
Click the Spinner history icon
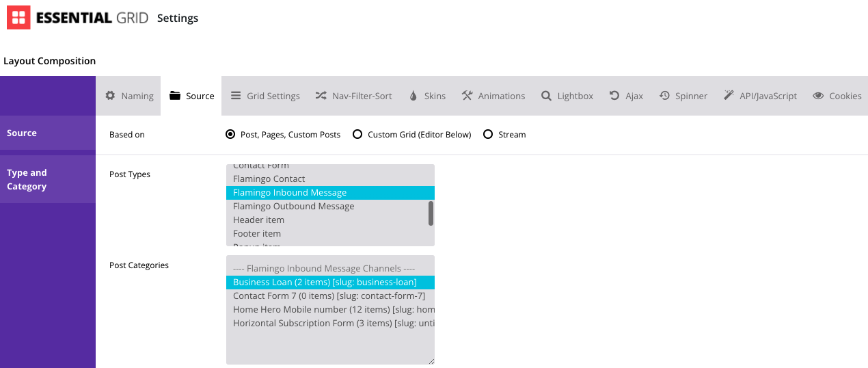(x=664, y=96)
